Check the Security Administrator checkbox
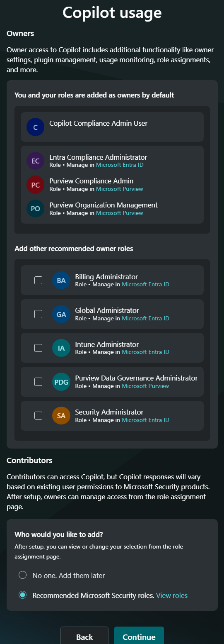Screen dimensions: 224x644 pyautogui.click(x=38, y=415)
